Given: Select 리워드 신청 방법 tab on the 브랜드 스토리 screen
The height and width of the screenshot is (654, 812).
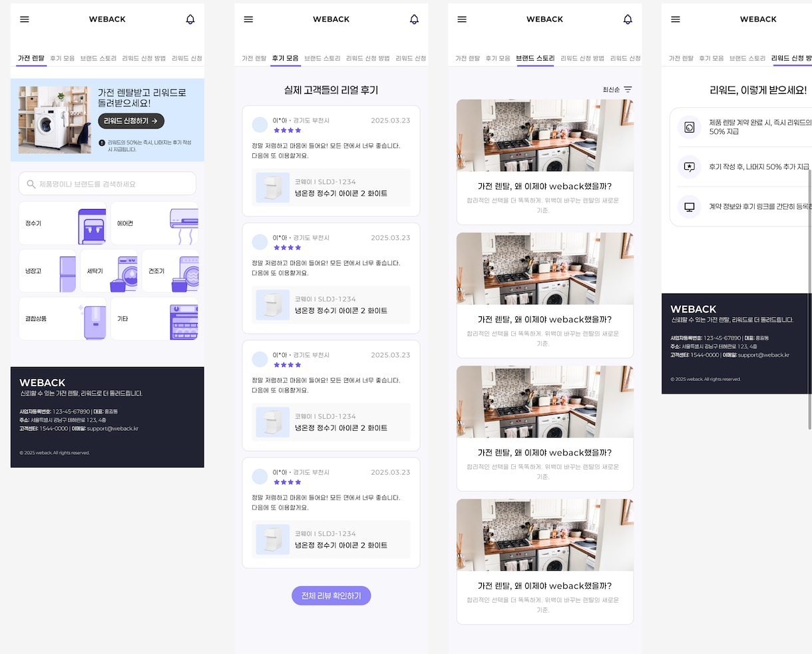Looking at the screenshot, I should (x=582, y=59).
